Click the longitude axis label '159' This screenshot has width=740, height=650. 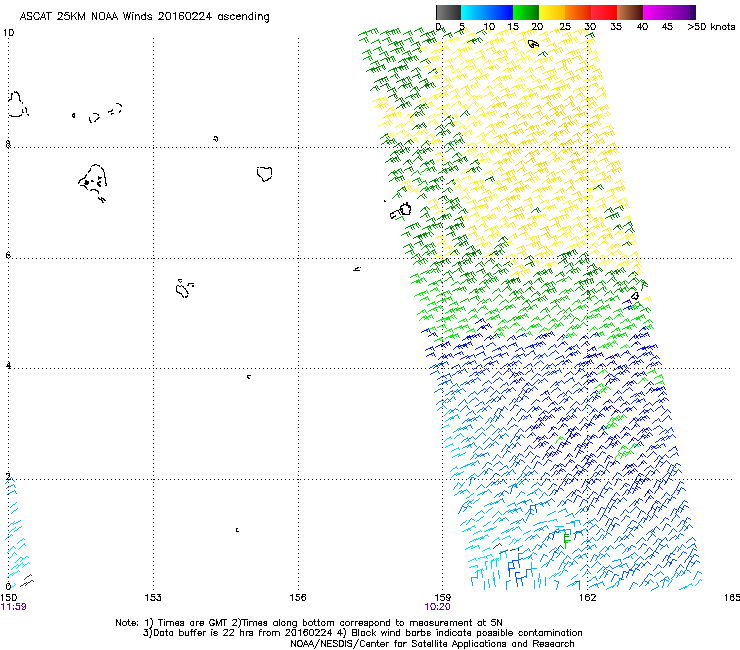point(442,598)
